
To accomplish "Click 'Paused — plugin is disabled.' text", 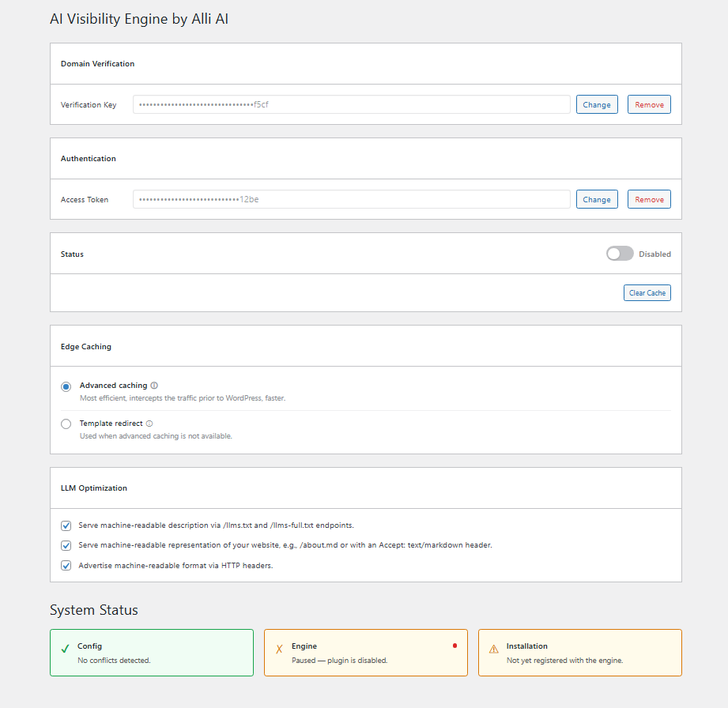I will pos(339,660).
